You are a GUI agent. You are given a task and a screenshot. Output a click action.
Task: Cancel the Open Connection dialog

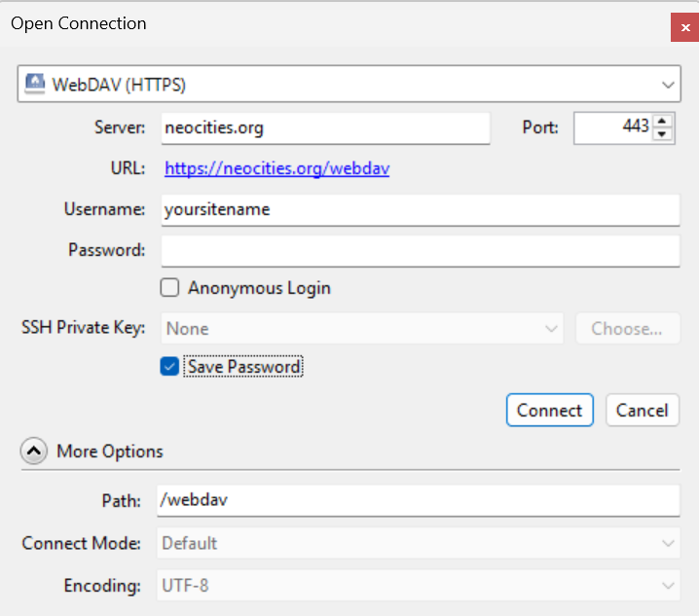643,410
